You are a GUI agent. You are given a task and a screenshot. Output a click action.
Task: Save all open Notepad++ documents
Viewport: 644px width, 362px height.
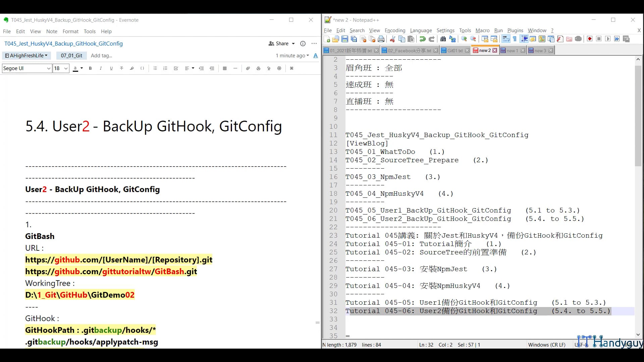coord(353,39)
